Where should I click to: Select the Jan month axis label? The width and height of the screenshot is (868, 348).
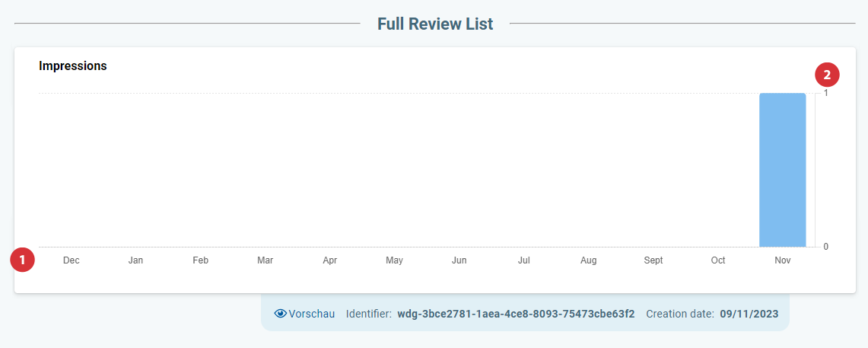pyautogui.click(x=135, y=260)
